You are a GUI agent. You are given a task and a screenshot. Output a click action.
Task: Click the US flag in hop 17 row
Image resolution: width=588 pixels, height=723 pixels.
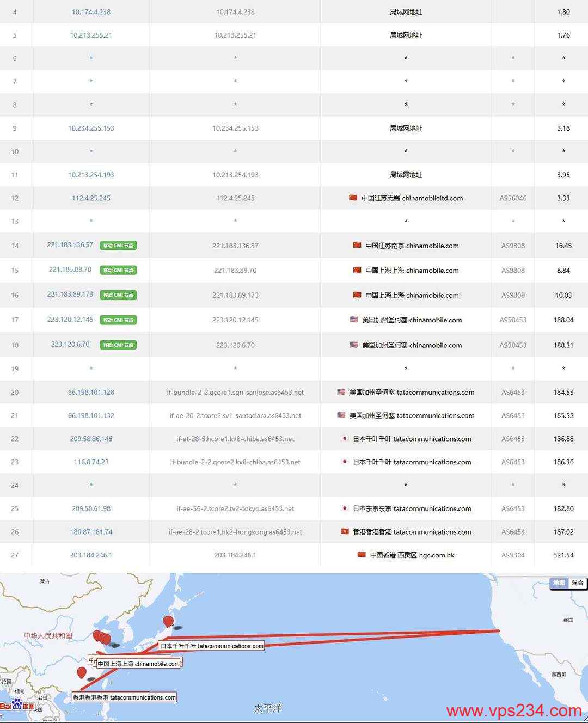pos(354,320)
